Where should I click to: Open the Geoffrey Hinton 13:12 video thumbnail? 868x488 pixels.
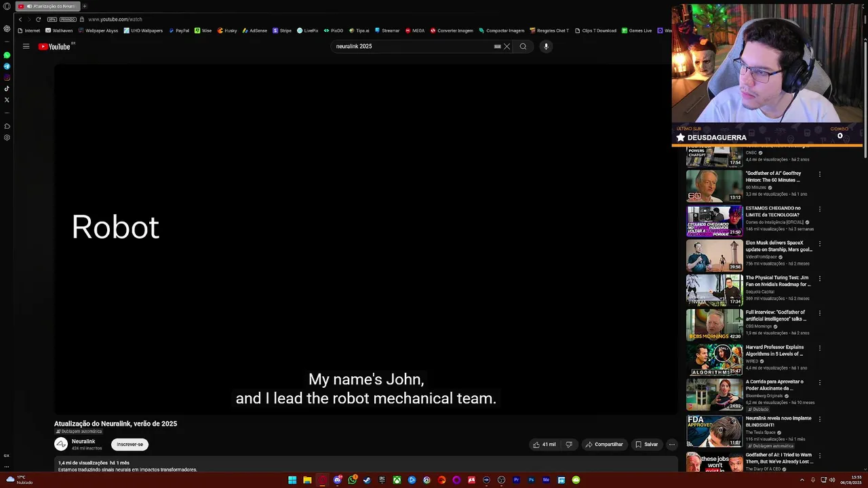click(714, 186)
